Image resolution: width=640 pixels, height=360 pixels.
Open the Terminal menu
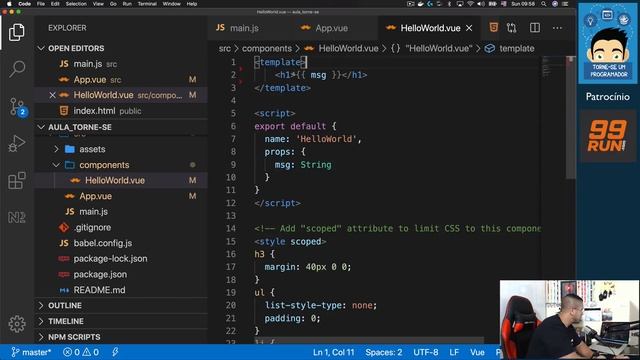coord(147,4)
